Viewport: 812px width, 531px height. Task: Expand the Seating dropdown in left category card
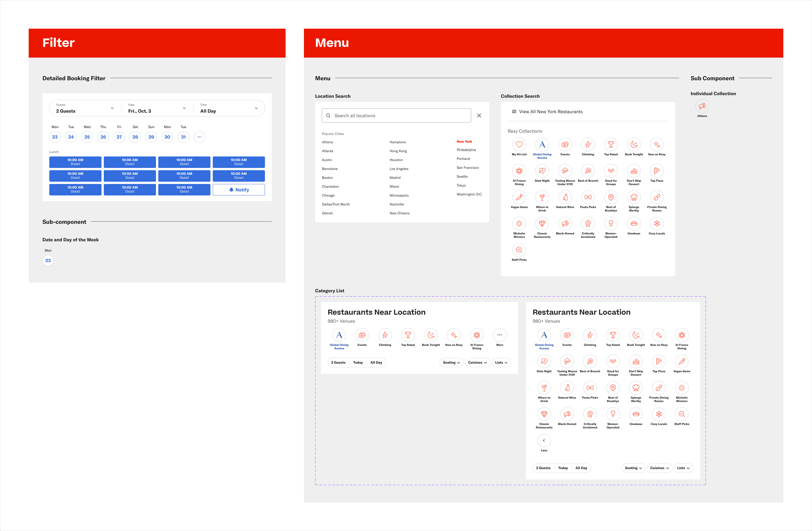[451, 363]
